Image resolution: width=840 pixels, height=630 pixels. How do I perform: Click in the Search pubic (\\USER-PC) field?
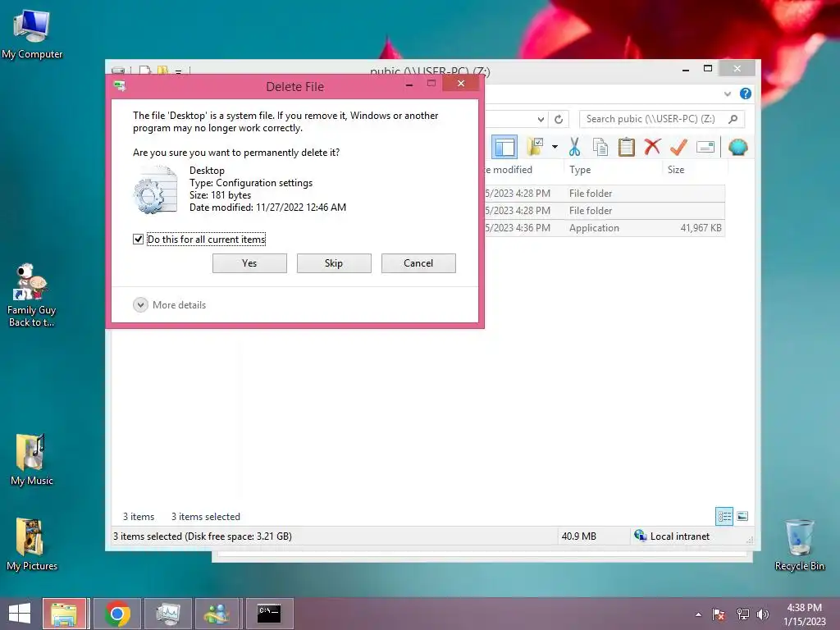click(662, 119)
